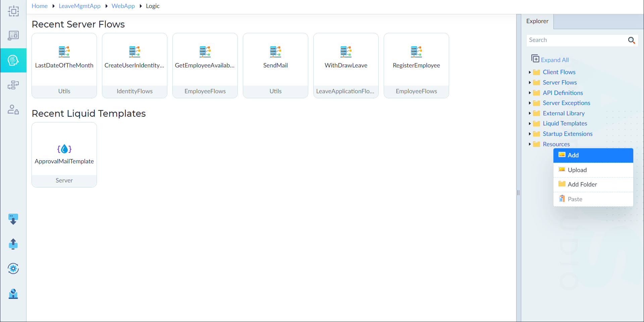Choose Add Folder from the context menu
This screenshot has width=644, height=322.
coord(593,184)
